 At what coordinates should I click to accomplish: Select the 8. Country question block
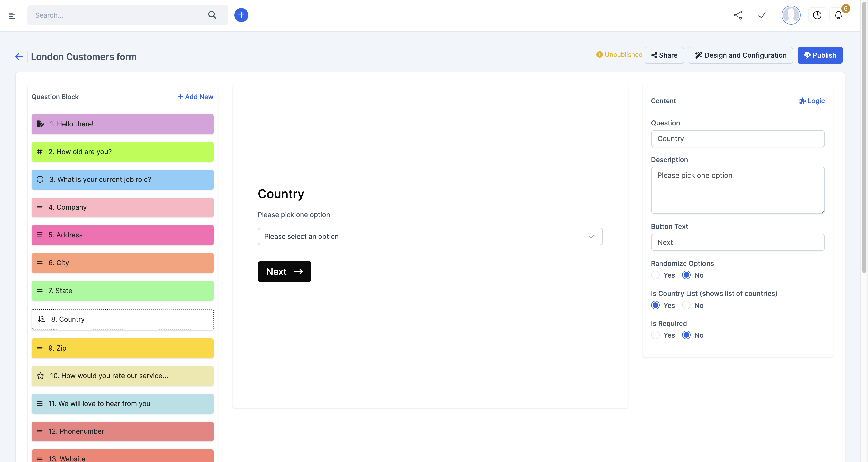[122, 319]
